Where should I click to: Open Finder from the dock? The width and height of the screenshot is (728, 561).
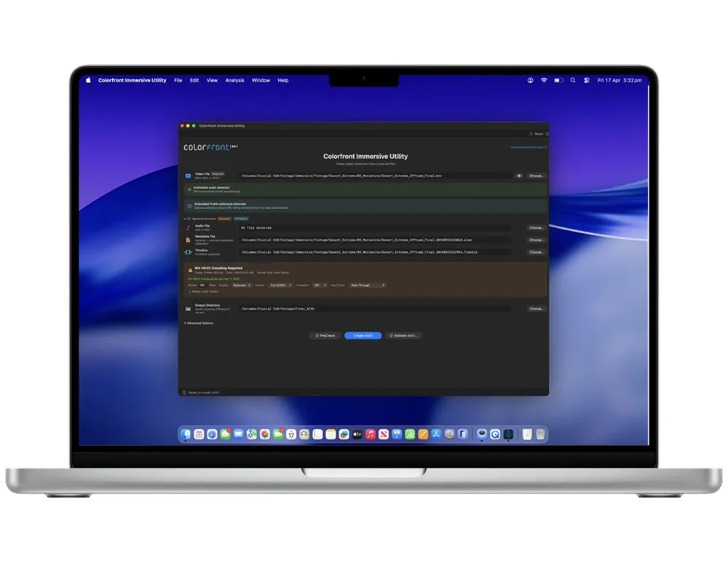pos(186,434)
